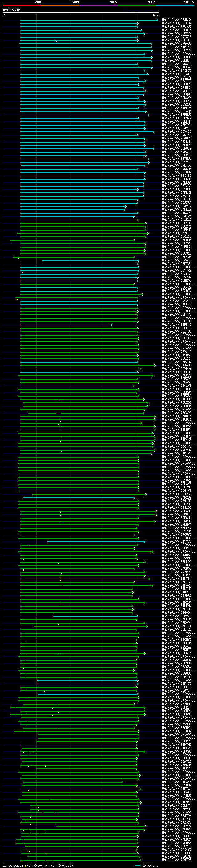Click the green ~80% identity color bar
197x868 pixels.
point(137,6)
